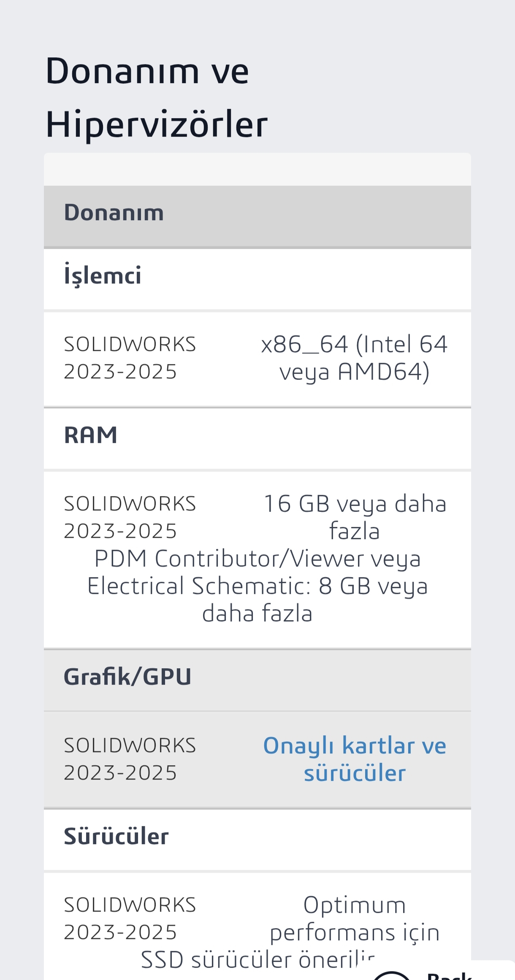Click the PDM Contributor/Viewer note text
Viewport: 515px width, 980px height.
[257, 559]
